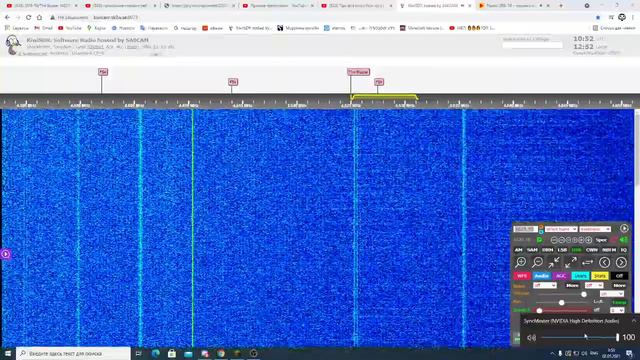Switch to the Users tab
This screenshot has width=640, height=360.
click(x=580, y=276)
